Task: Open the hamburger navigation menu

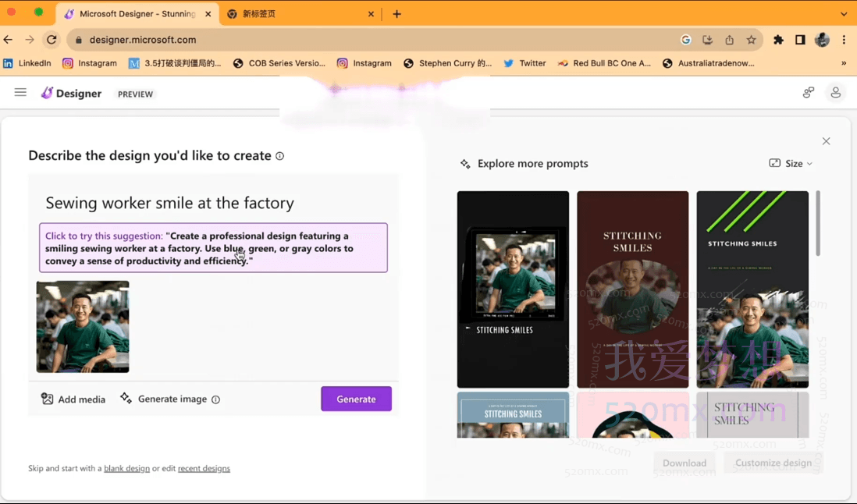Action: tap(20, 93)
